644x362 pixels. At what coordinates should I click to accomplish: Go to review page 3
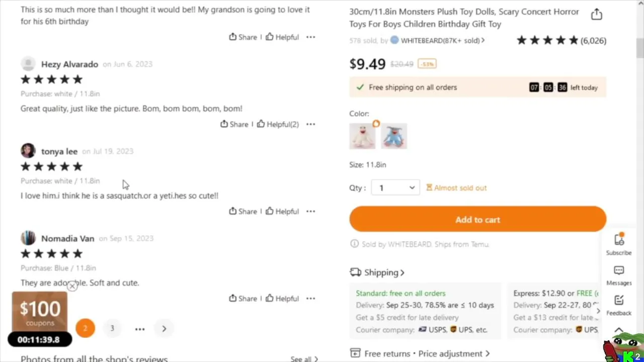112,328
